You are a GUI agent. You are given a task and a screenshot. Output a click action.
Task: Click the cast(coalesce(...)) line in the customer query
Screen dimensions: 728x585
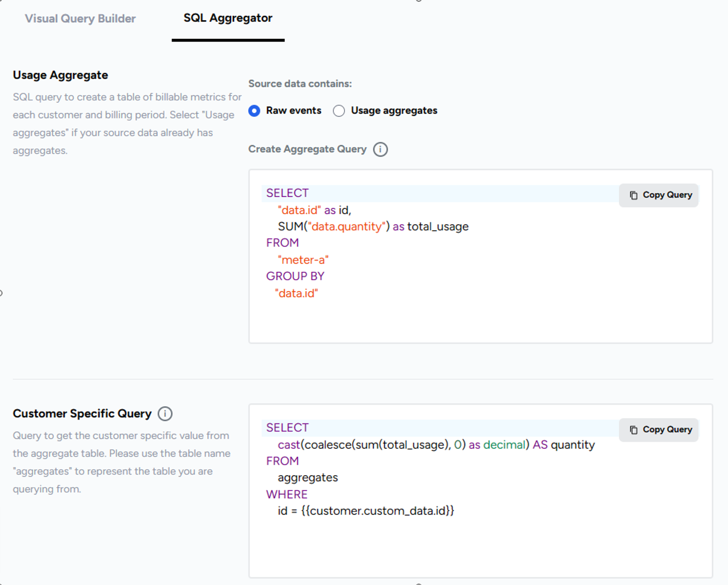(436, 445)
